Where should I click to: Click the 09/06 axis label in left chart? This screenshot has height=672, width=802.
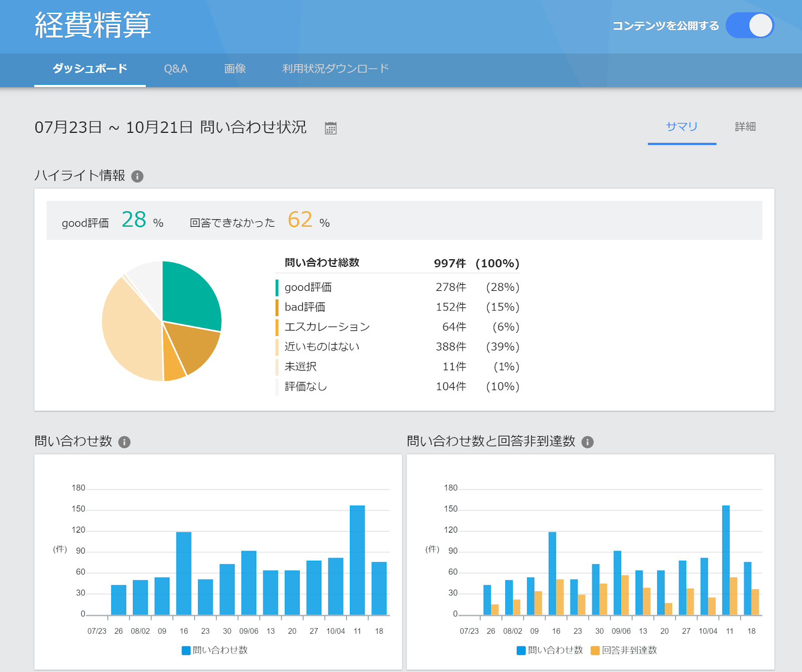click(249, 631)
